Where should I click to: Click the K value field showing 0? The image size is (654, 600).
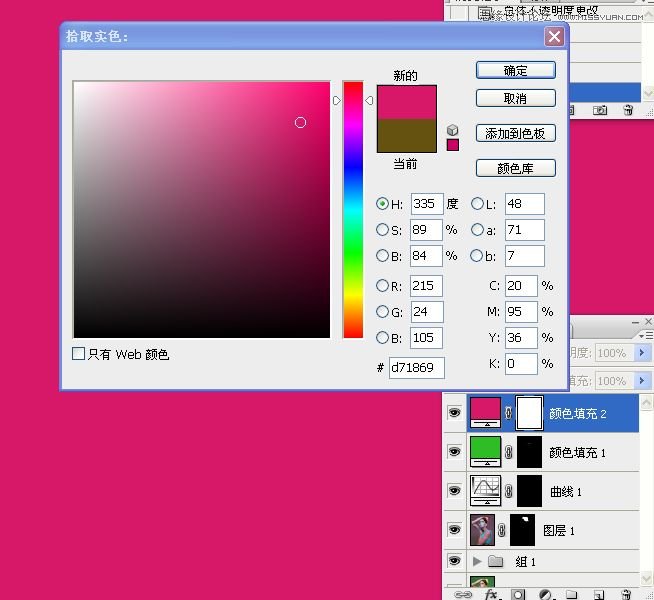tap(521, 364)
